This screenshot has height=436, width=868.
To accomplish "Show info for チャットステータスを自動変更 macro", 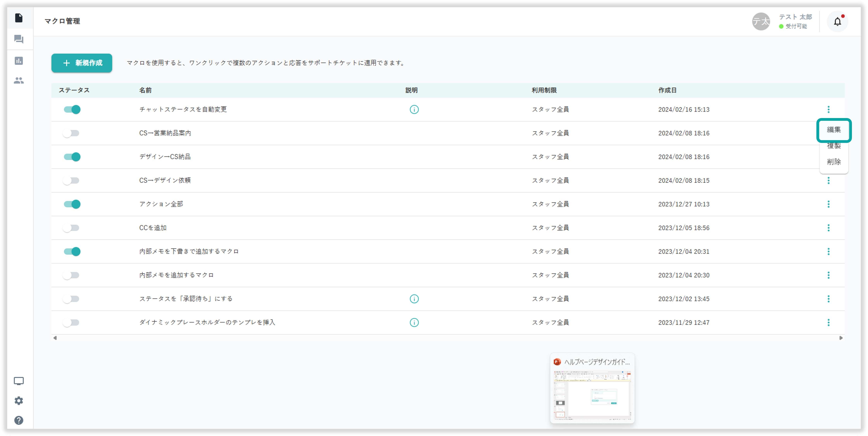I will [x=414, y=109].
